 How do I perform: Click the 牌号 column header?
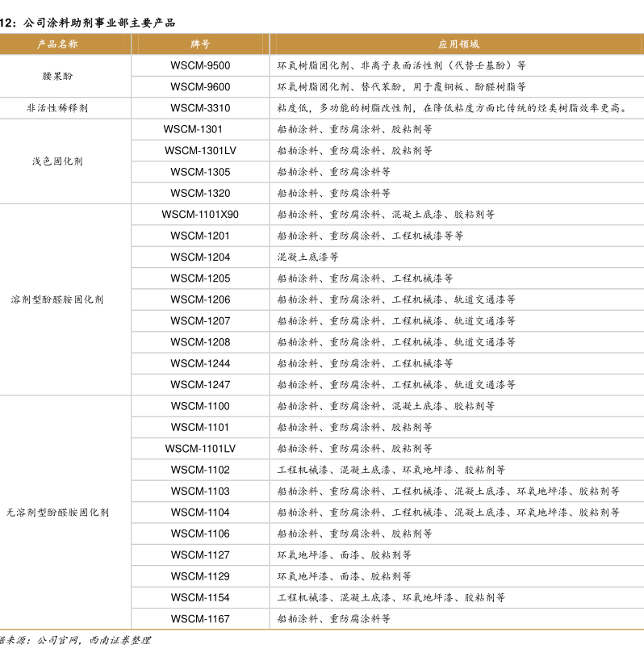200,44
